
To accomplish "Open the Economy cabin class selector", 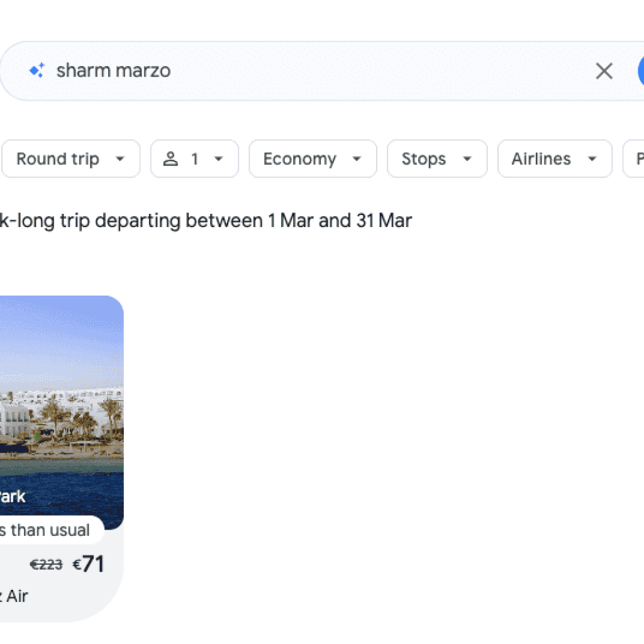I will tap(313, 159).
